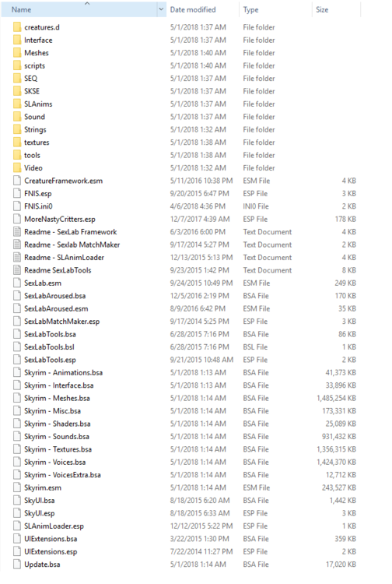
Task: Click the Skyrim.esm file icon
Action: click(17, 487)
